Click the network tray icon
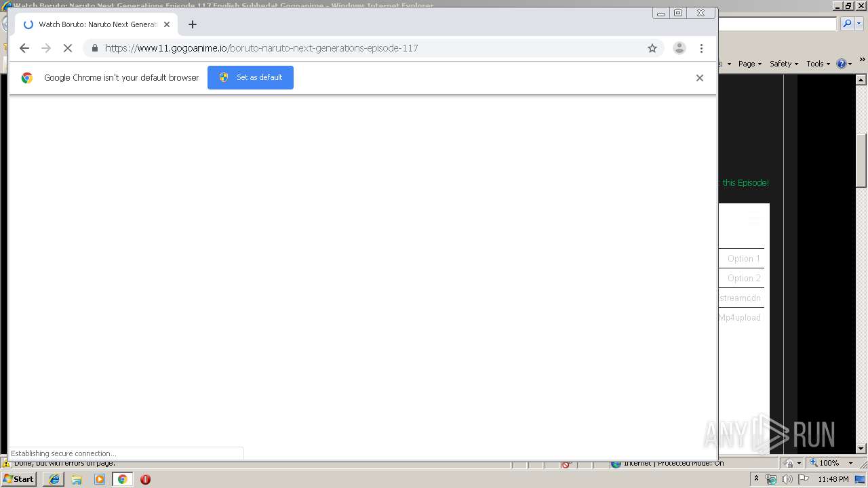The width and height of the screenshot is (868, 488). [x=771, y=479]
